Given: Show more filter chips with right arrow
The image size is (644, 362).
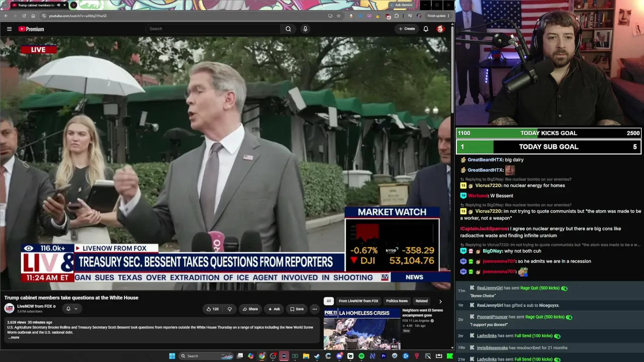Looking at the screenshot, I should click(440, 301).
